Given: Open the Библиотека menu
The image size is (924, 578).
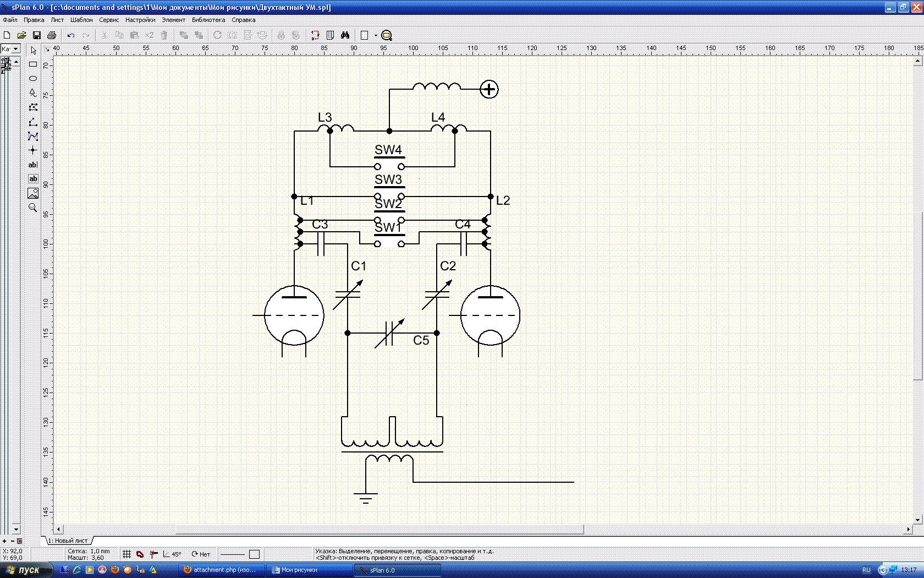Looking at the screenshot, I should point(208,20).
